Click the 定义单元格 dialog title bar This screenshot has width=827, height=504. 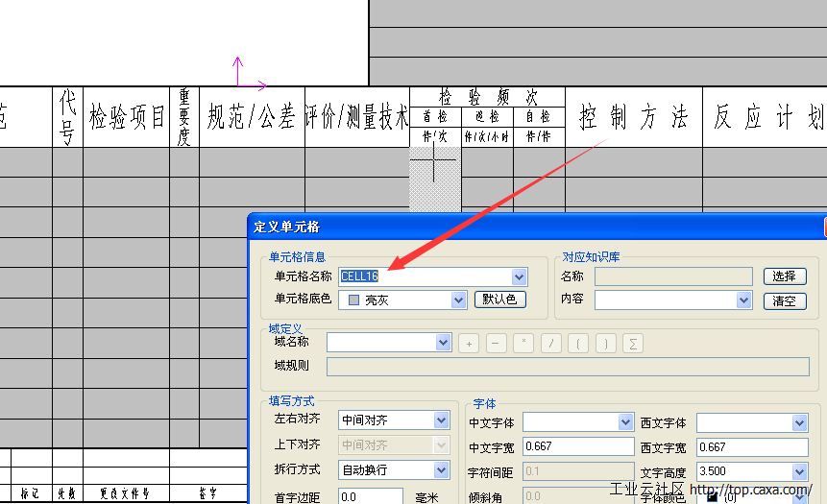tap(535, 227)
